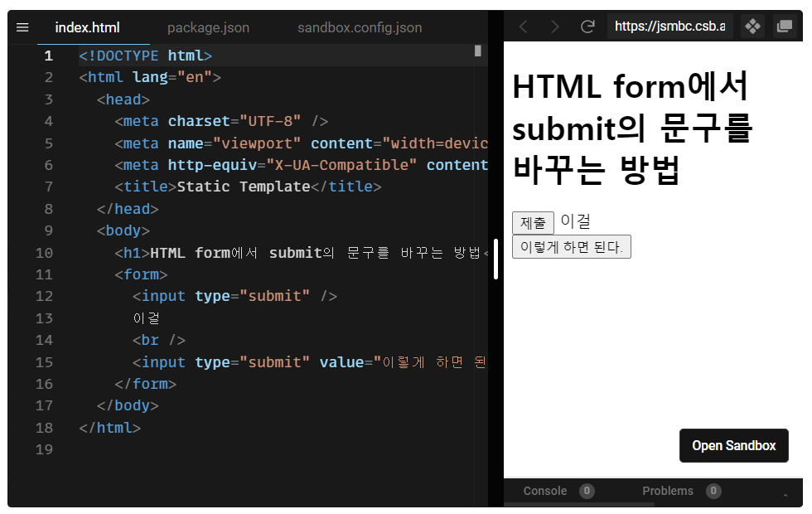Screen dimensions: 812x514
Task: Click the code line containing 이걸
Action: click(x=146, y=318)
